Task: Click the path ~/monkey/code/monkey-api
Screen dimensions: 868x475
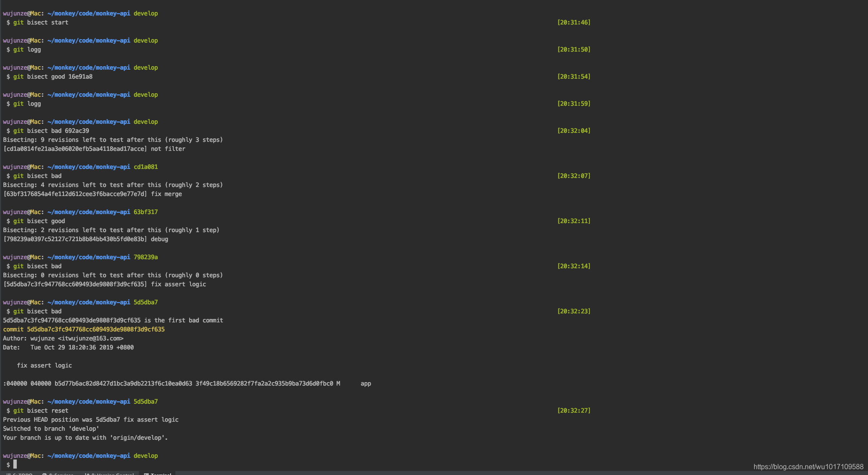Action: click(x=89, y=13)
